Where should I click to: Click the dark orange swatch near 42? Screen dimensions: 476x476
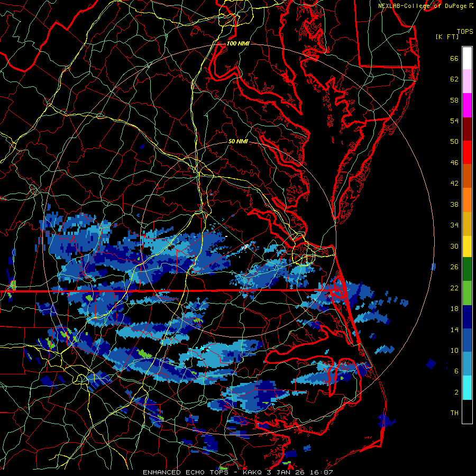coord(467,176)
